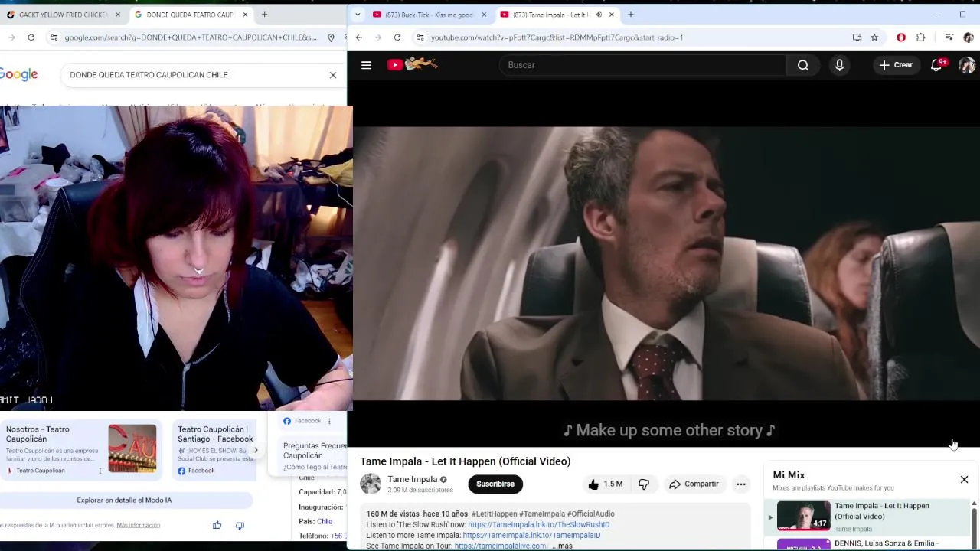Click the video player to pause

666,263
